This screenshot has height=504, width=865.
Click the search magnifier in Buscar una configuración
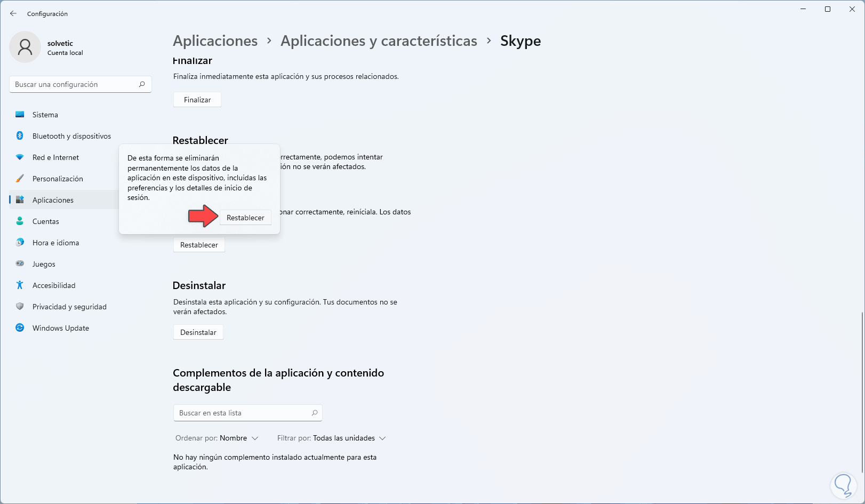(142, 84)
